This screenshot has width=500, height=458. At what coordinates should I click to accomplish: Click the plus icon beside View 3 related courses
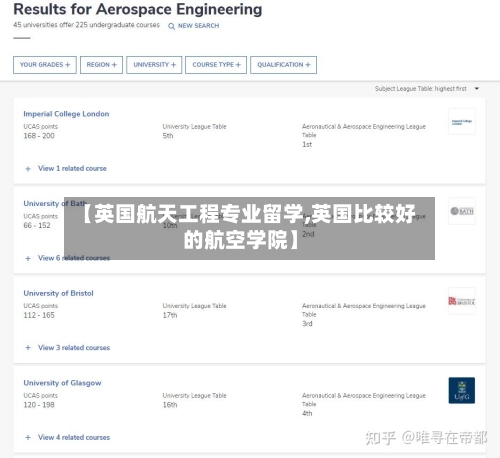pyautogui.click(x=28, y=348)
